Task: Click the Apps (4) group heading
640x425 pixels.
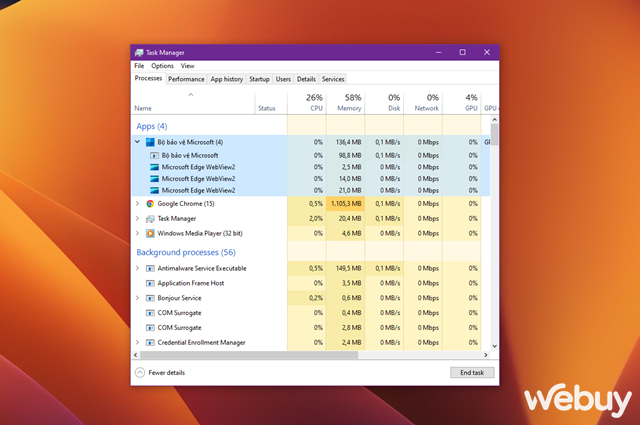Action: click(x=152, y=127)
